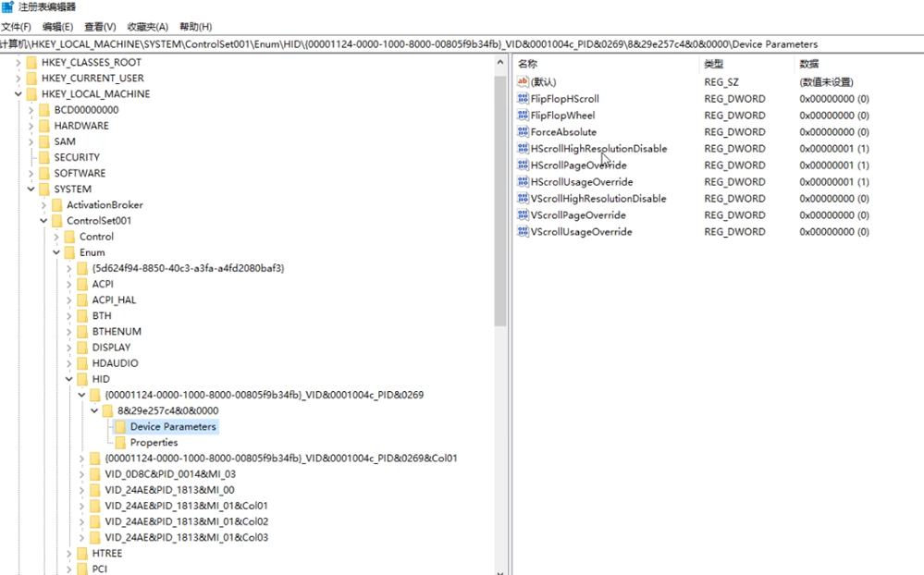Viewport: 924px width, 575px height.
Task: Click the FlipFlopHScroll DWORD value icon
Action: pos(523,99)
